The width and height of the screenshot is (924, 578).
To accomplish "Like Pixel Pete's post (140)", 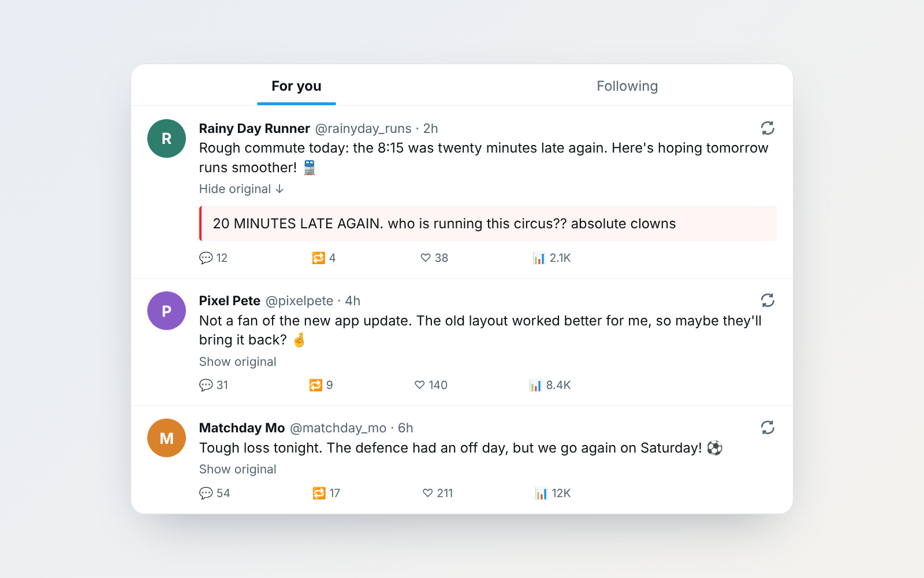I will (431, 385).
